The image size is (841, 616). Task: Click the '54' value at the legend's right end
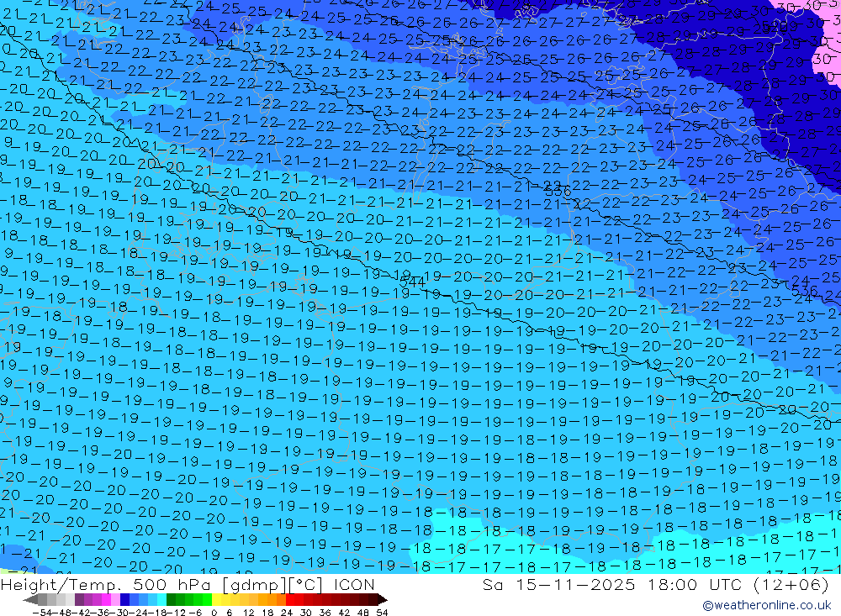[x=382, y=613]
